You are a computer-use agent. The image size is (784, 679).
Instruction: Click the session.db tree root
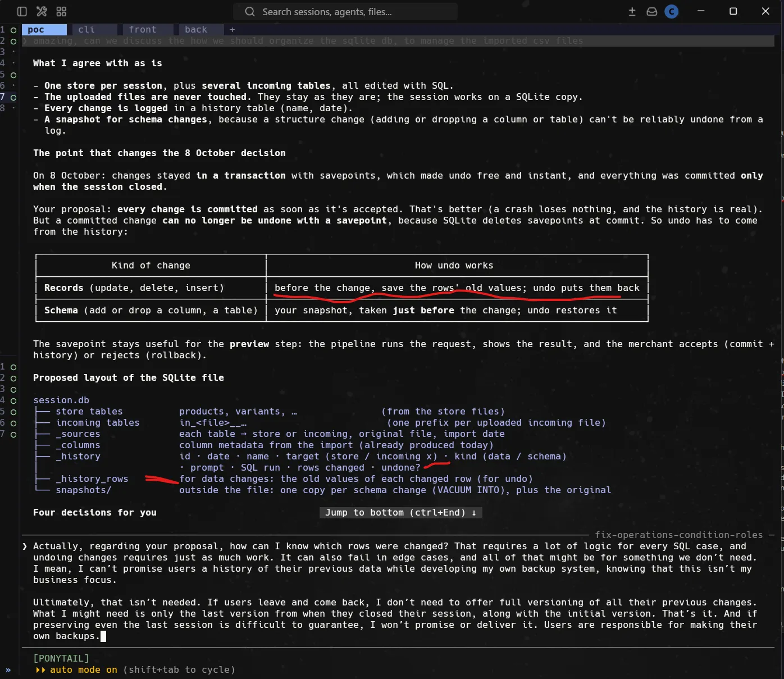61,400
